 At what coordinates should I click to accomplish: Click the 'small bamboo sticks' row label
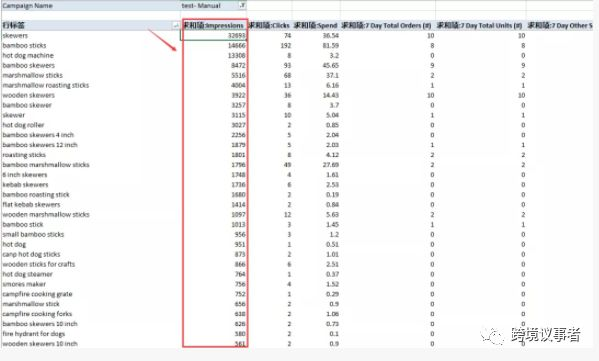point(33,234)
